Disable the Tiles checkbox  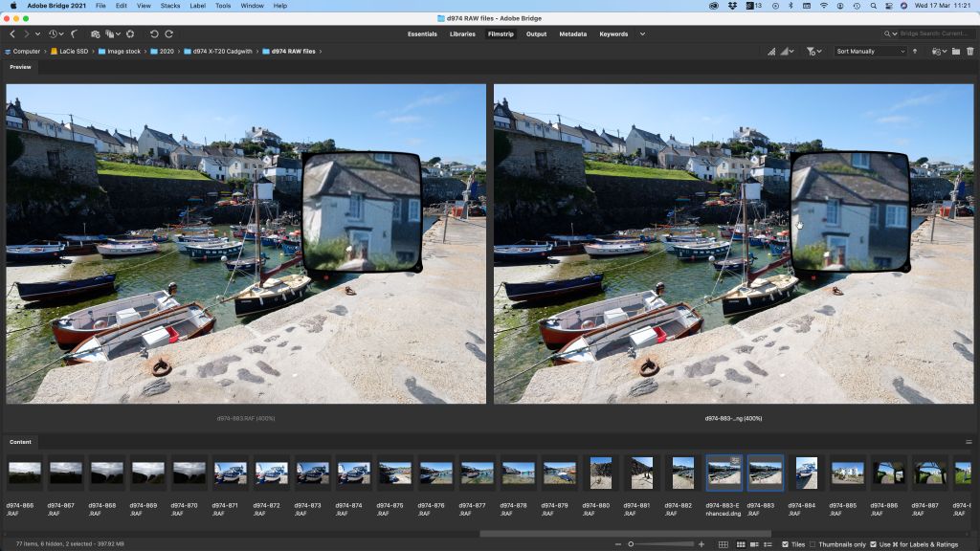coord(784,545)
